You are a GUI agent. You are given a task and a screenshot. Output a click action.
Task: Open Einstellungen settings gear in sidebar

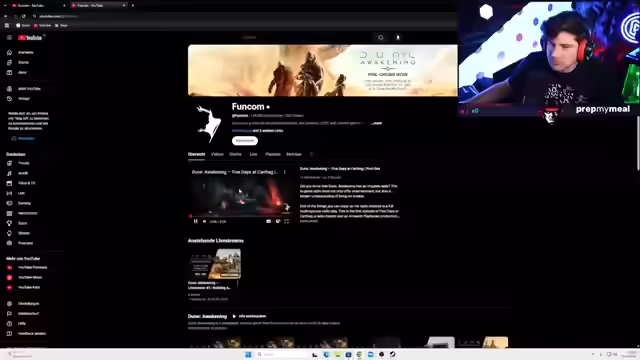9,304
